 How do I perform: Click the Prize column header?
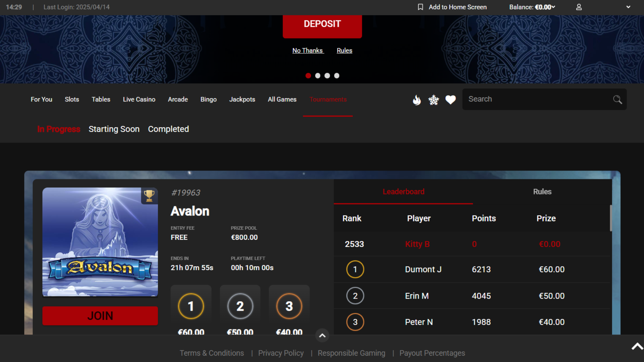click(x=546, y=218)
